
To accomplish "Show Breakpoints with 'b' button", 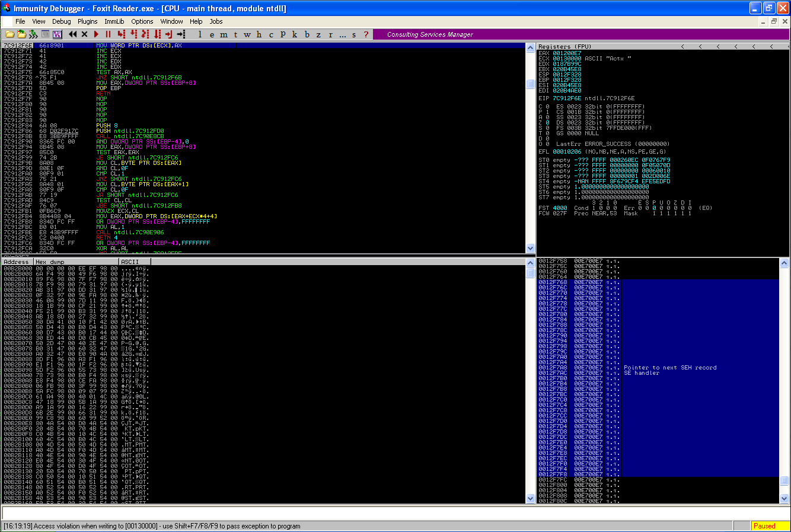I will [307, 34].
